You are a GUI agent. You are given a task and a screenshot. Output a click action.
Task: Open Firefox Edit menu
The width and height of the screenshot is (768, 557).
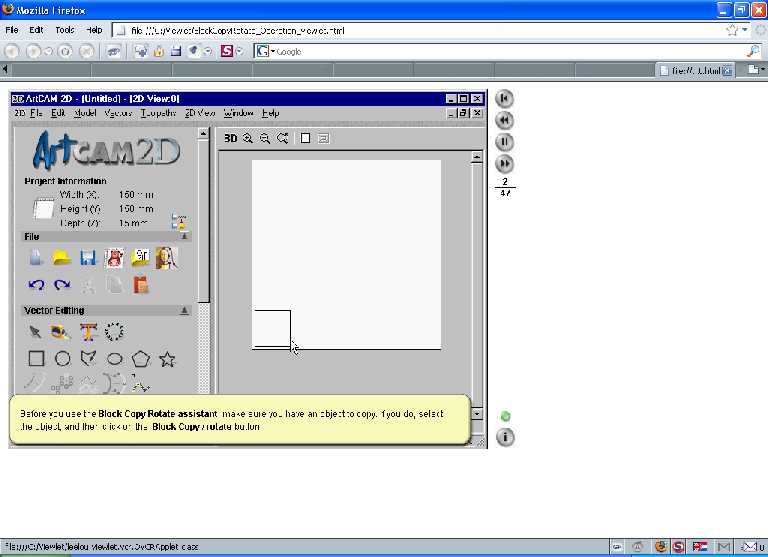click(x=36, y=30)
